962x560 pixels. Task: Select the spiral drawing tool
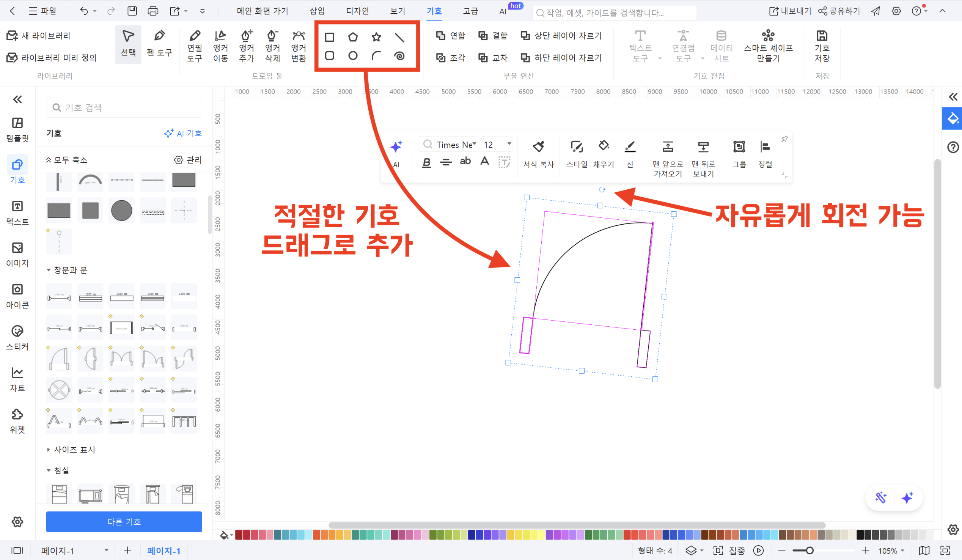click(400, 57)
